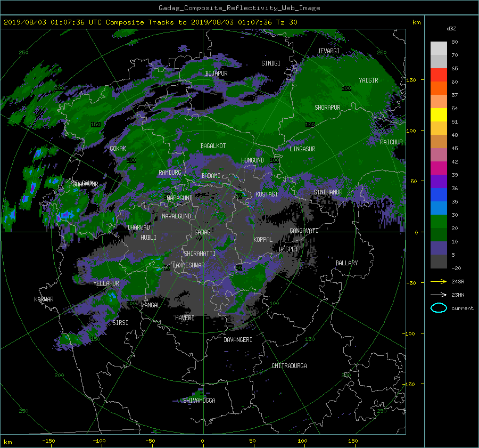Select the yellow 54-51 dBZ legend swatch
Viewport: 479px width, 448px height.
(x=439, y=115)
